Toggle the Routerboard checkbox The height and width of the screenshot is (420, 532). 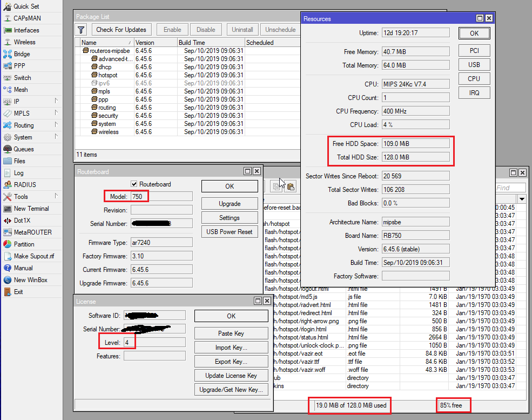click(x=134, y=184)
